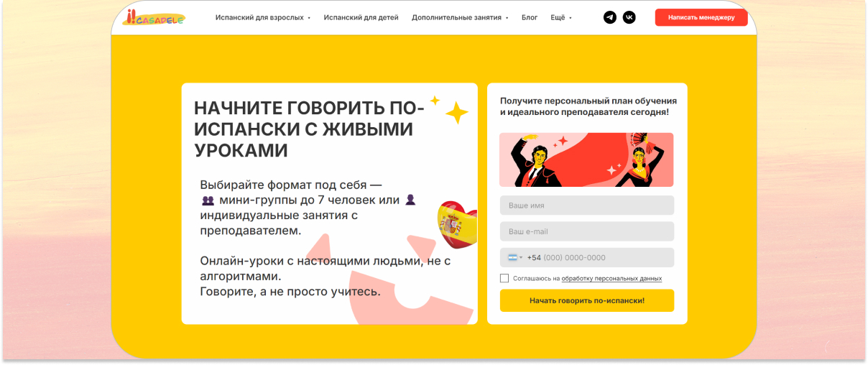The height and width of the screenshot is (365, 868).
Task: Tick the personal data consent checkbox
Action: coord(504,278)
